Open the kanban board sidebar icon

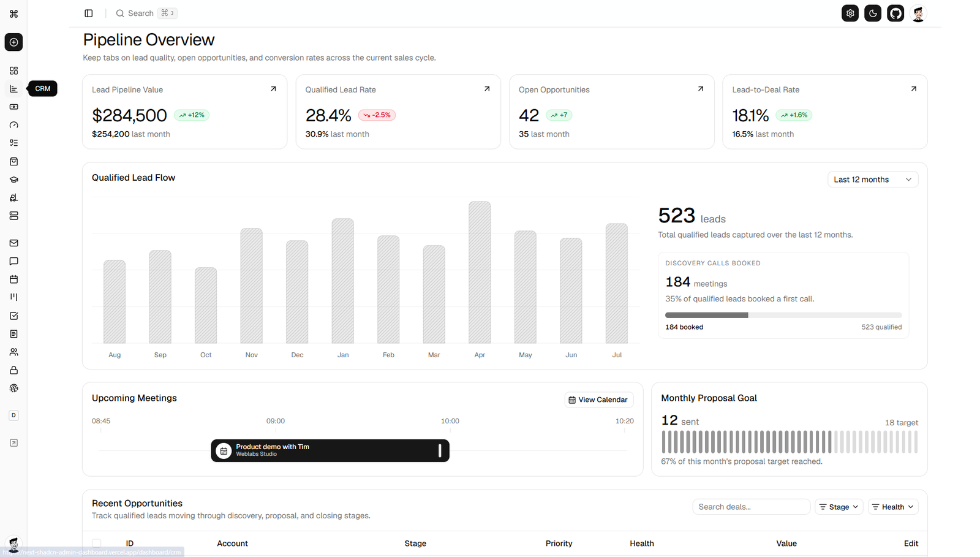click(13, 297)
